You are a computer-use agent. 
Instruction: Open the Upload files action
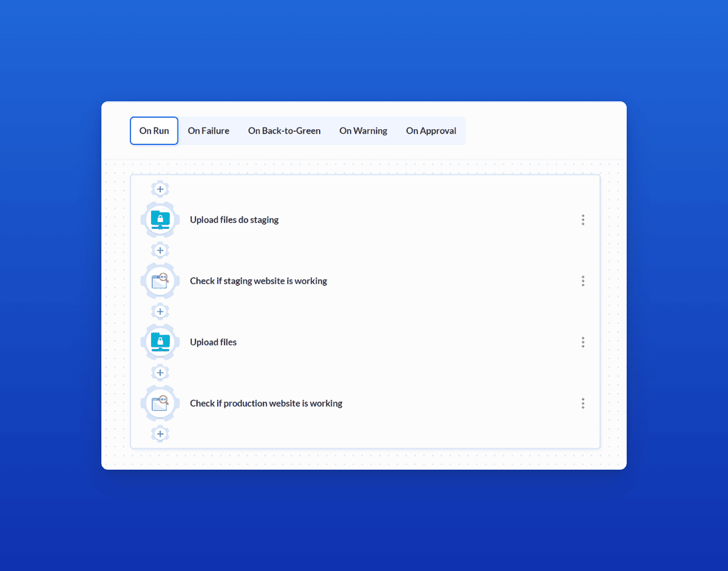click(213, 343)
